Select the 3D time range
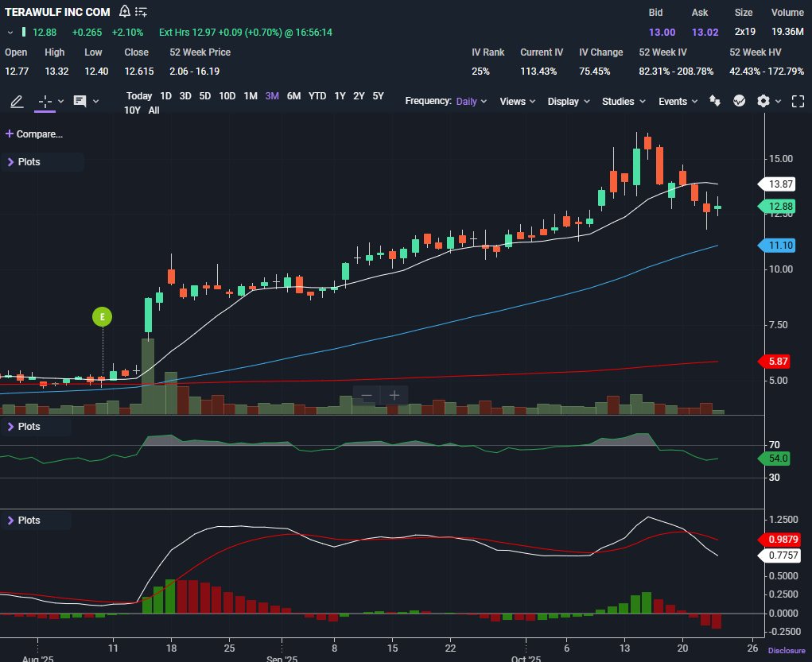This screenshot has width=812, height=662. (x=185, y=95)
